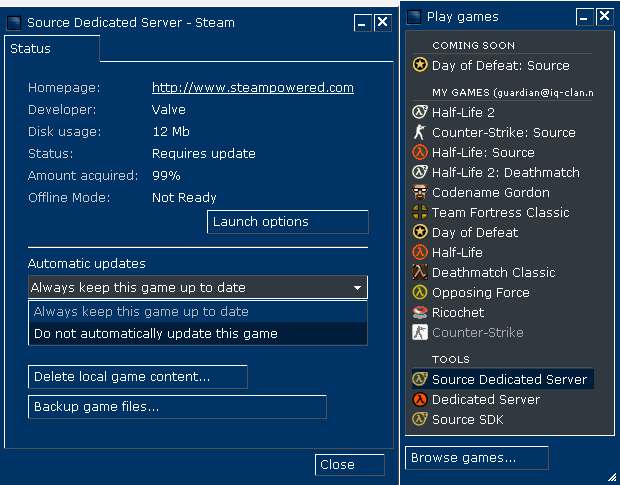The width and height of the screenshot is (620, 485).
Task: Select Half-Life 2: Deathmatch entry
Action: coord(502,172)
